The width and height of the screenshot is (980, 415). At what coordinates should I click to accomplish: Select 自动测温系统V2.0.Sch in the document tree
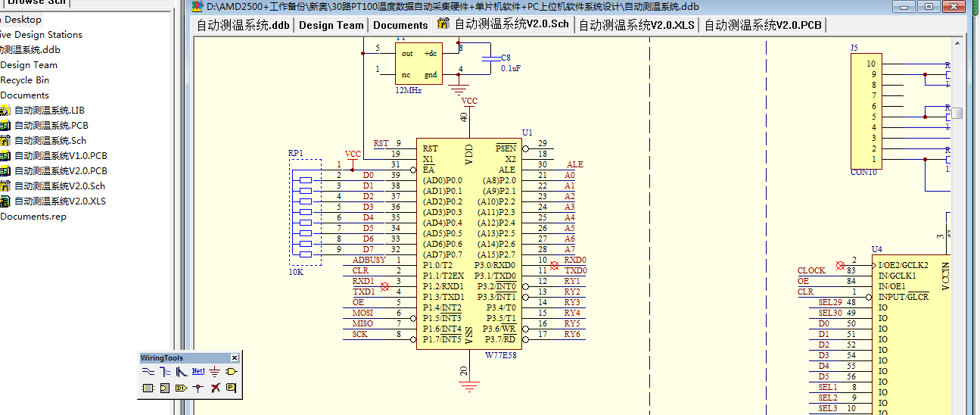60,186
